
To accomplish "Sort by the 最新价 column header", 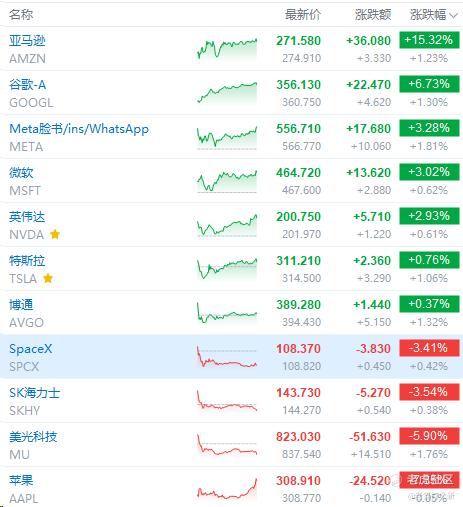I will coord(303,15).
